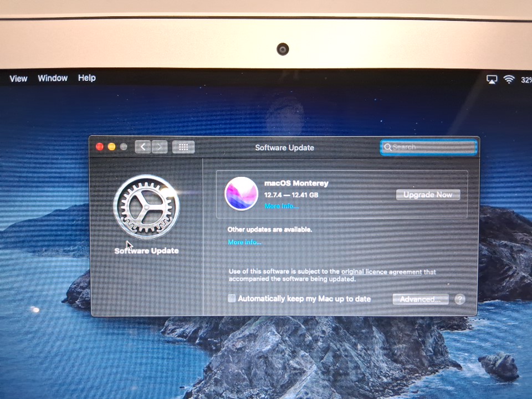
Task: Open the Help menu
Action: [86, 78]
